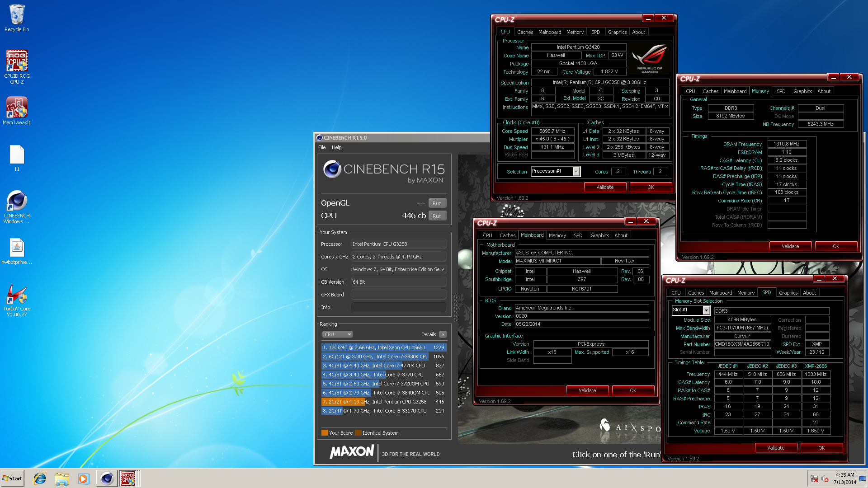The width and height of the screenshot is (868, 488).
Task: Select i7-4770K ranking row
Action: tap(384, 366)
